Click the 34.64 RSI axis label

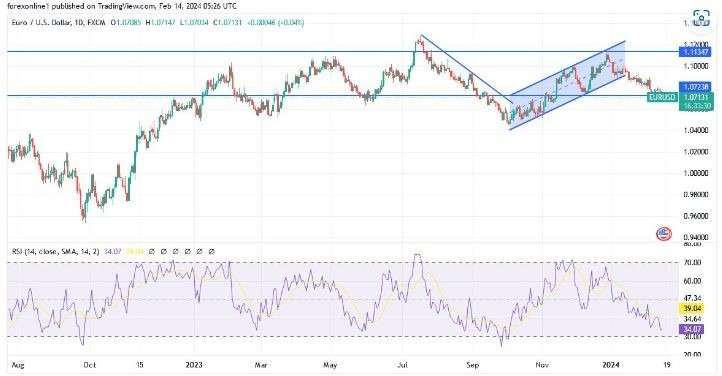coord(693,319)
